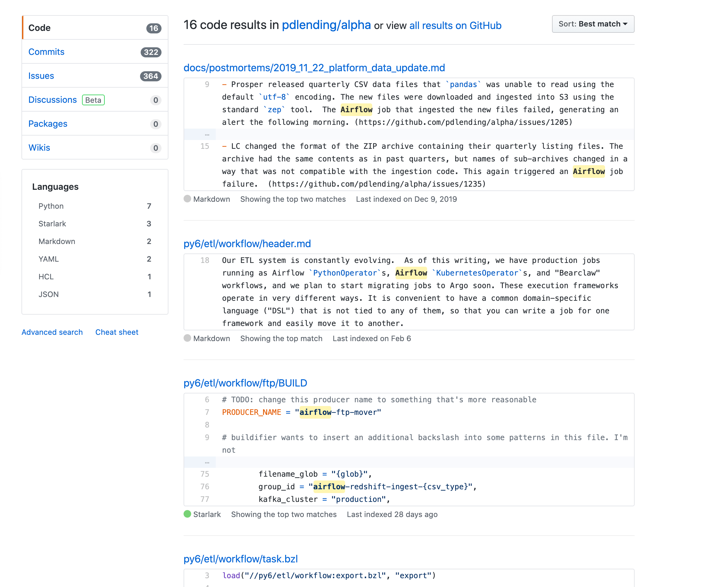Open the Advanced search page
The image size is (728, 587).
pyautogui.click(x=52, y=332)
